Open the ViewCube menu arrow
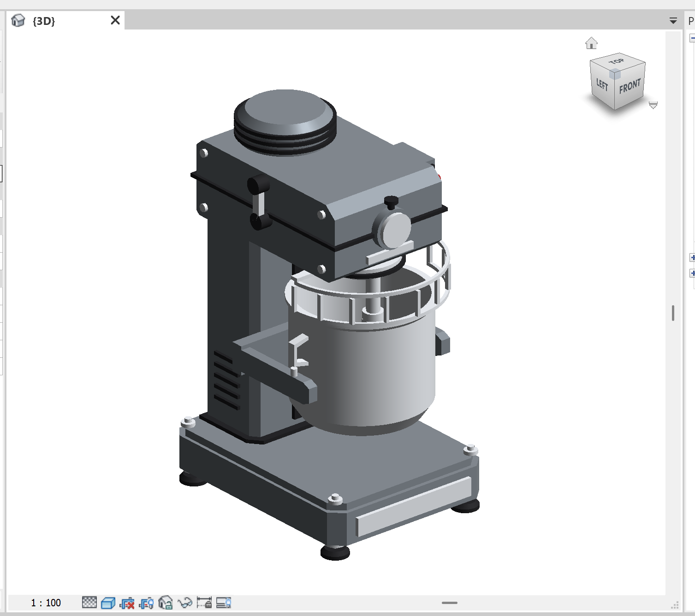 point(653,105)
